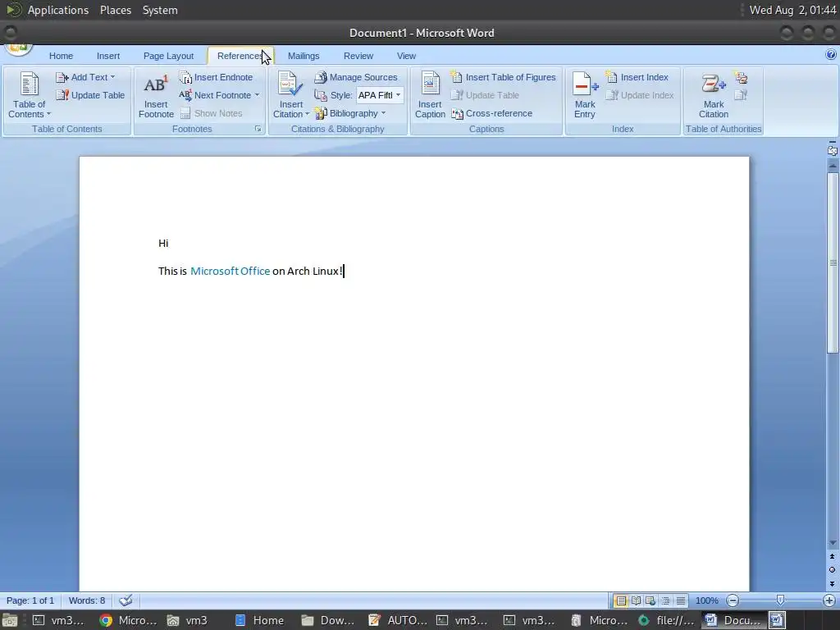Click the proofing errors check icon
The image size is (840, 630).
tap(126, 600)
